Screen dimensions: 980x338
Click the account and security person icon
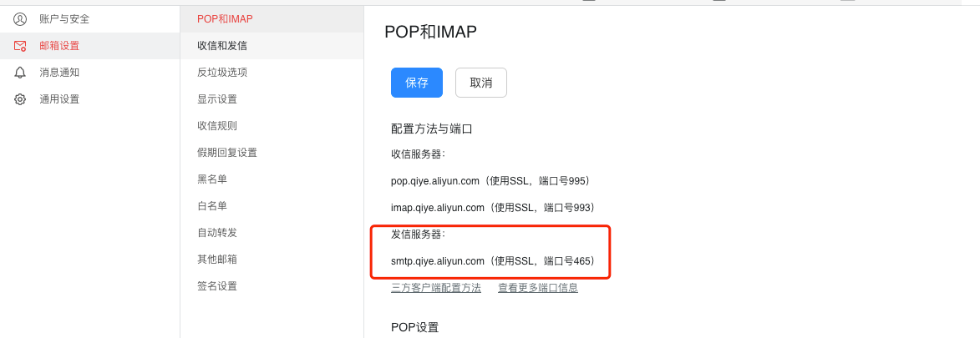20,19
